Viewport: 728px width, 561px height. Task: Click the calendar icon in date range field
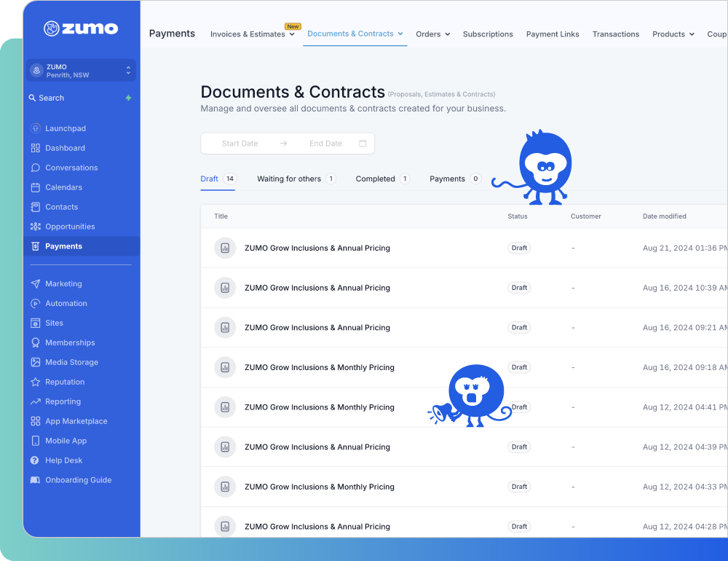363,143
